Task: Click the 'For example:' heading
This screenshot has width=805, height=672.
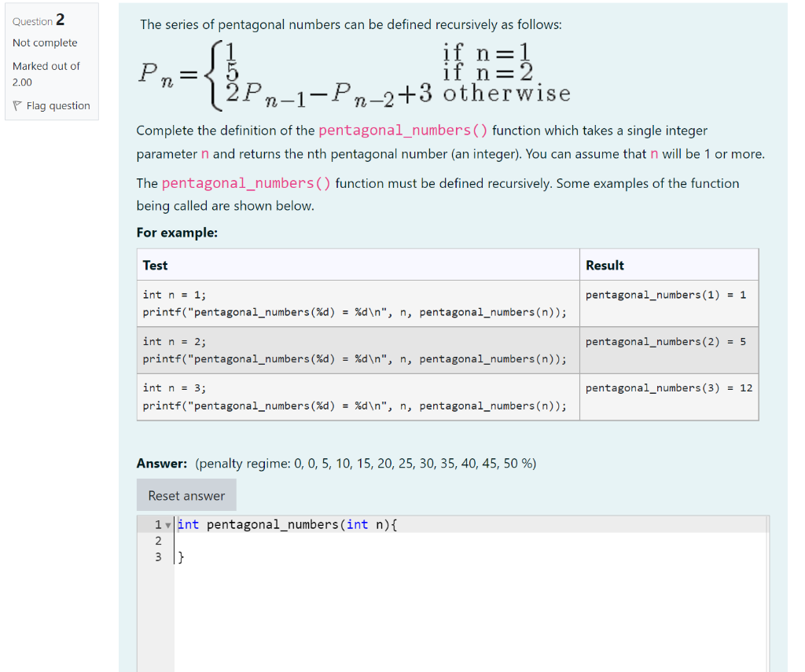Action: [177, 233]
